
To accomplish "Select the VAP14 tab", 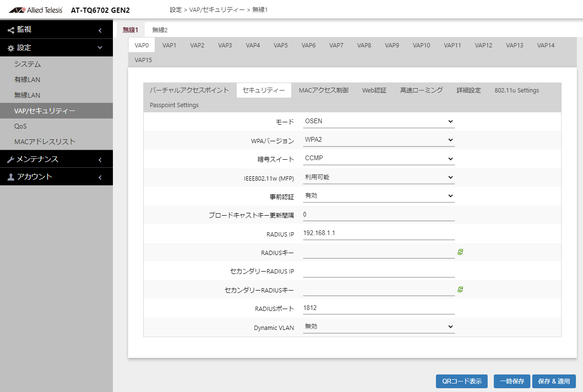I will pyautogui.click(x=546, y=46).
